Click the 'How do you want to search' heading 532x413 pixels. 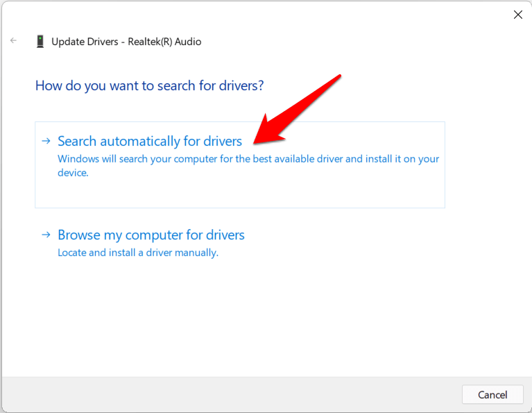tap(149, 86)
